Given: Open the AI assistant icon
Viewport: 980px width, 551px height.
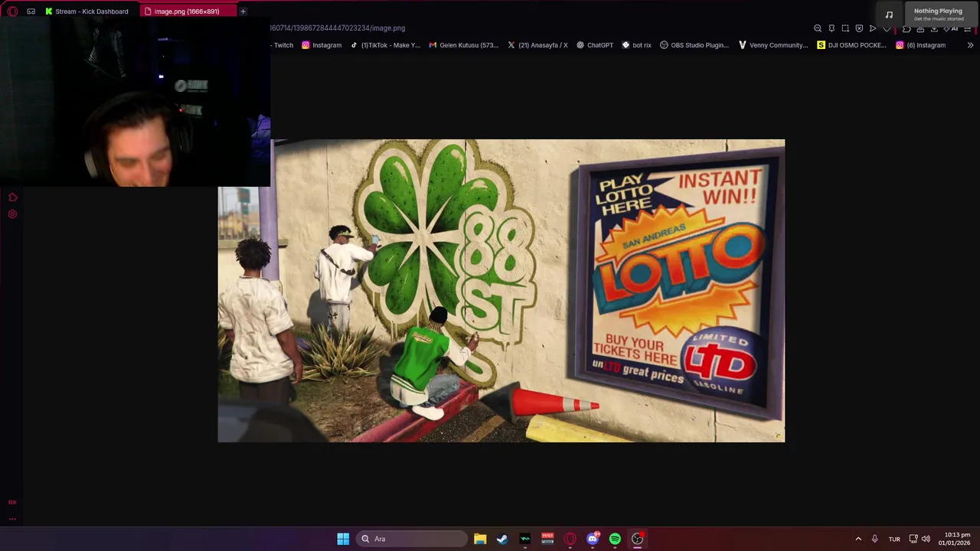Looking at the screenshot, I should pos(952,28).
